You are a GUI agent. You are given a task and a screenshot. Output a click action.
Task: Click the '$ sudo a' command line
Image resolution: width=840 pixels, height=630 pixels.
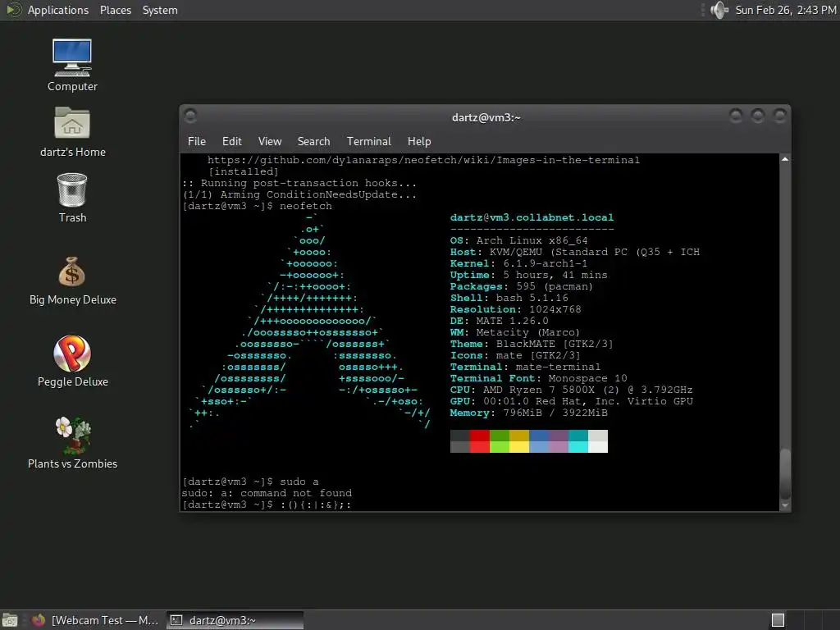250,482
